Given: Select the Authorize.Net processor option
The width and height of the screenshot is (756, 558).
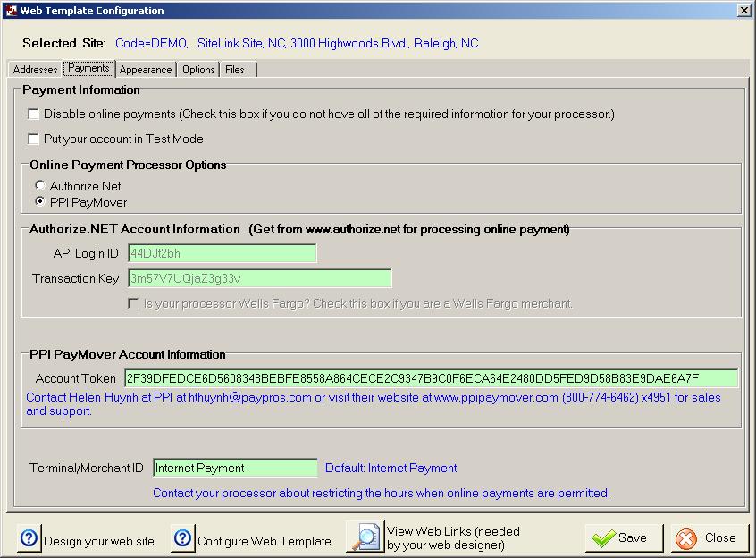Looking at the screenshot, I should pyautogui.click(x=40, y=186).
